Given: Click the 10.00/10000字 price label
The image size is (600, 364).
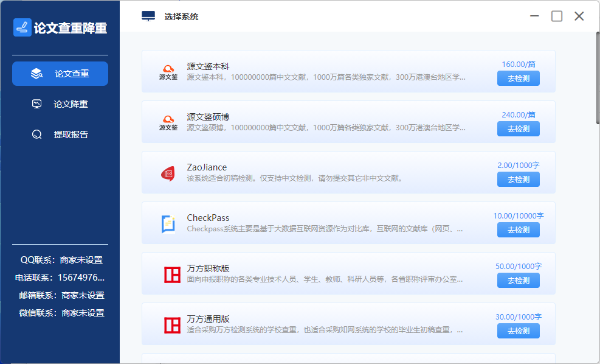Looking at the screenshot, I should 518,216.
